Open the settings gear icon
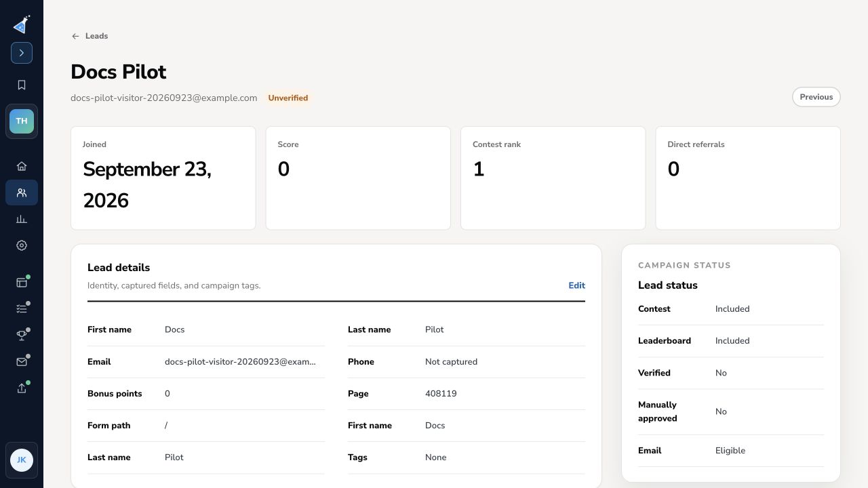 (22, 245)
